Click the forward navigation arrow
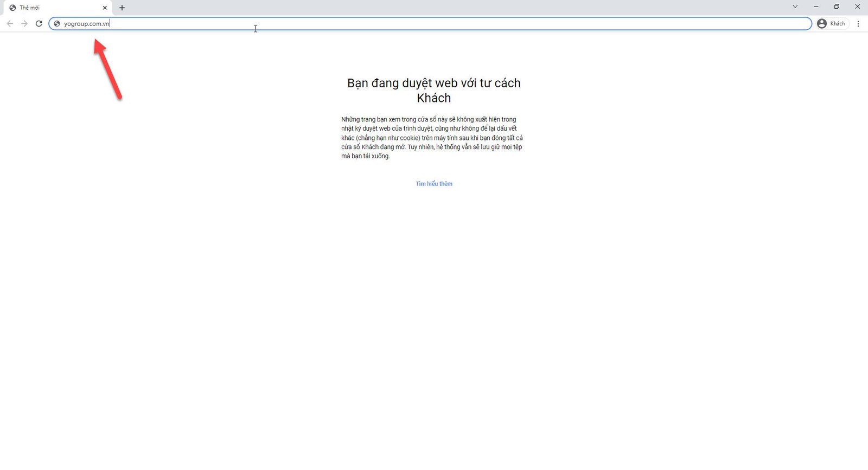Viewport: 868px width, 470px height. coord(24,23)
